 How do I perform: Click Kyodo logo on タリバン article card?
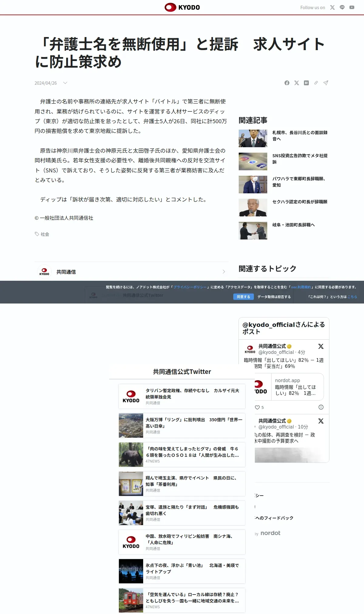pyautogui.click(x=131, y=396)
